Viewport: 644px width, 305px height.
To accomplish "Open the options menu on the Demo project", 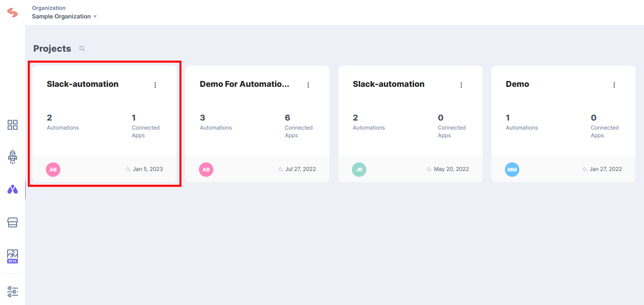I will [x=614, y=84].
